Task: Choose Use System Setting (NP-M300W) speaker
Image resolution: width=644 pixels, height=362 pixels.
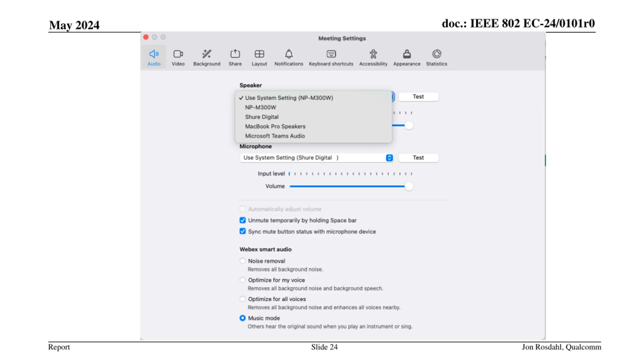Action: tap(313, 98)
